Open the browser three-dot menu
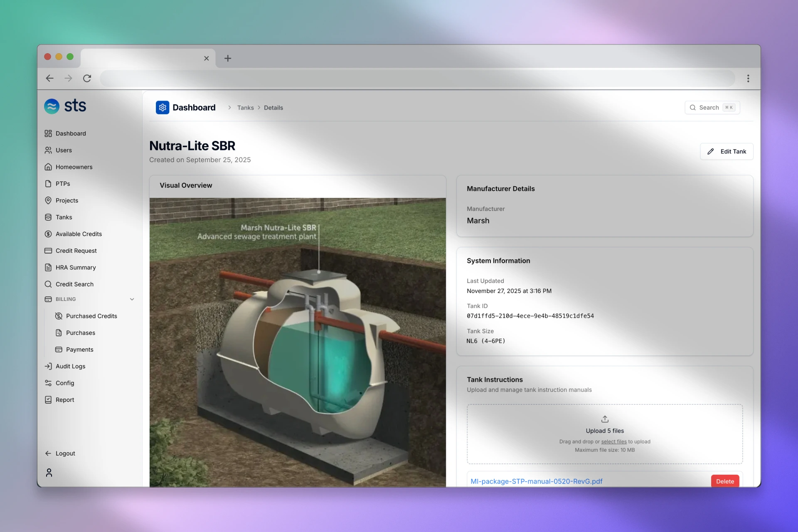This screenshot has height=532, width=798. (x=748, y=79)
